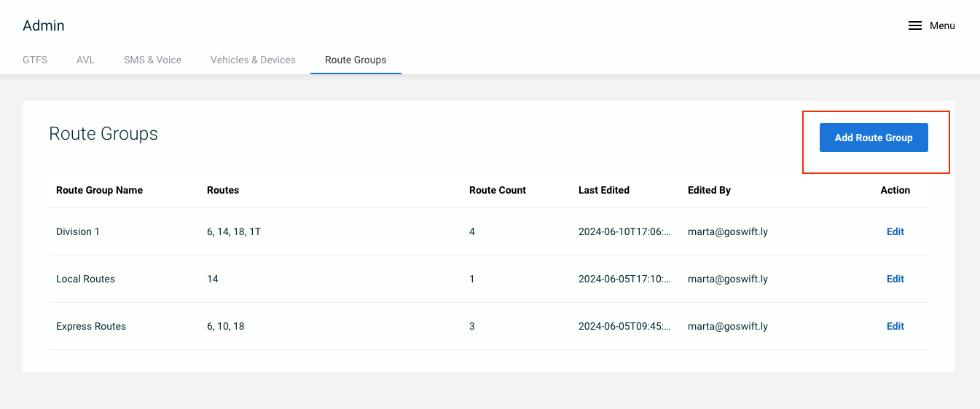Select the SMS & Voice tab

152,60
